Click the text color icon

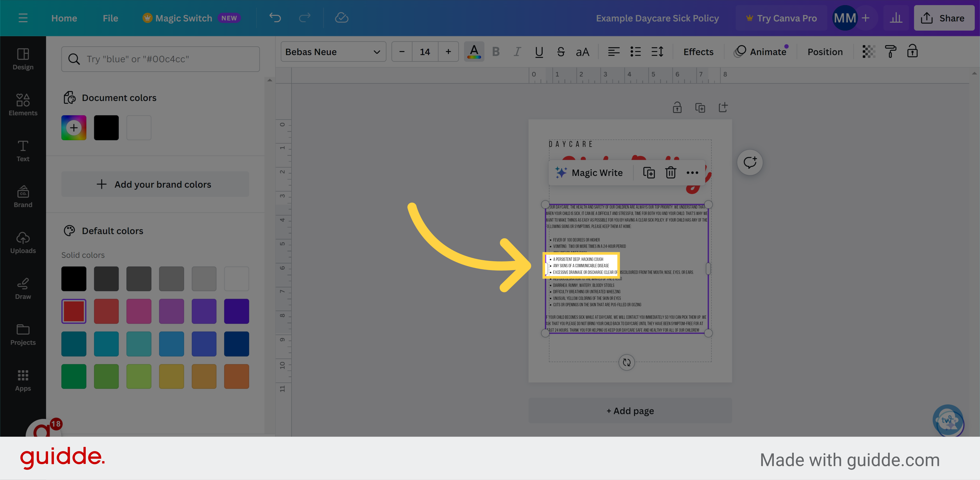(474, 52)
